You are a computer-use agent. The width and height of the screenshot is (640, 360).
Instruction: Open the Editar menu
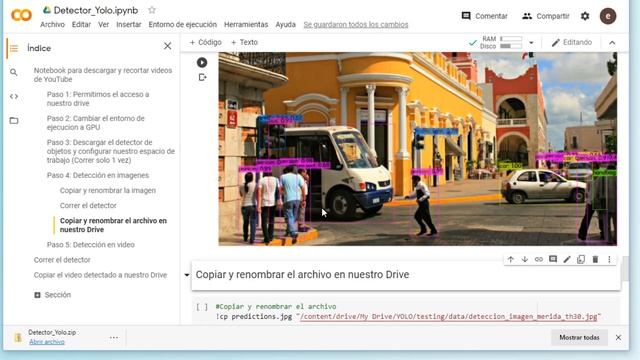click(81, 24)
